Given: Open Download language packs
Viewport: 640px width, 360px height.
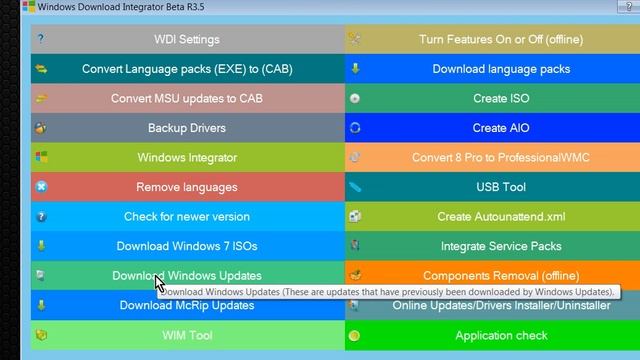Looking at the screenshot, I should point(492,69).
